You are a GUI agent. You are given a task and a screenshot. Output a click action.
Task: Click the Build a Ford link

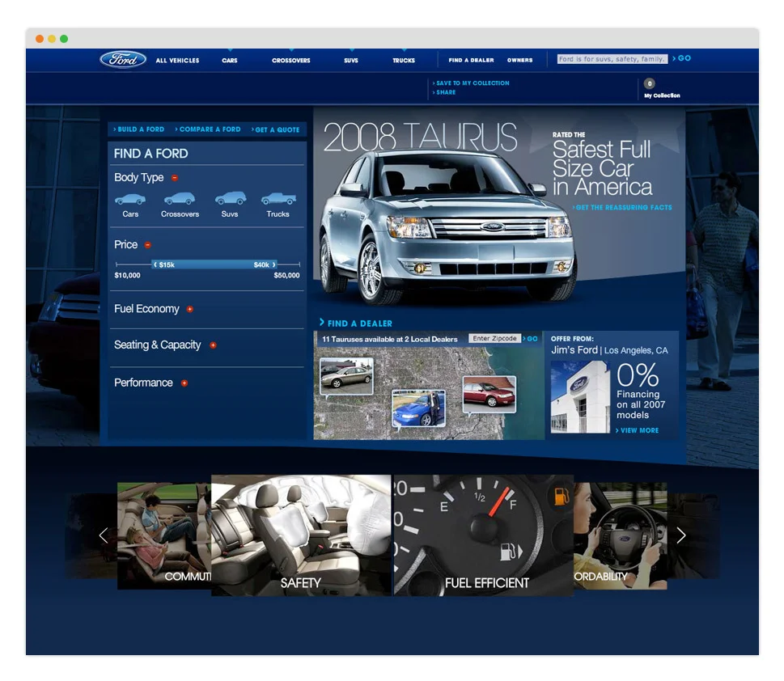point(139,129)
